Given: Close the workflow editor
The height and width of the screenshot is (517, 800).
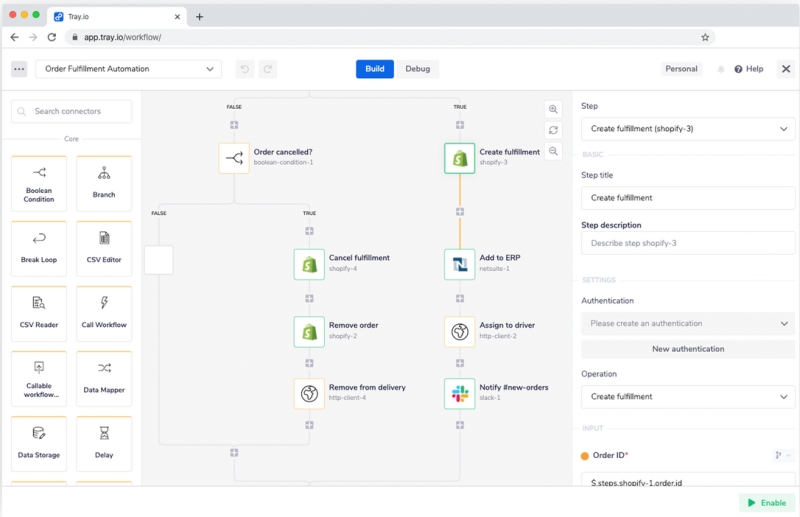Looking at the screenshot, I should coord(786,69).
